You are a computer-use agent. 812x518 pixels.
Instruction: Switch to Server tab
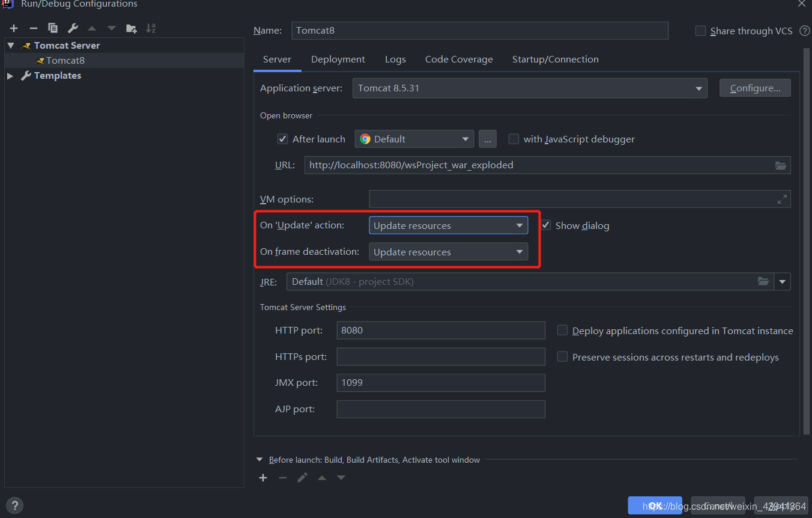(x=277, y=59)
